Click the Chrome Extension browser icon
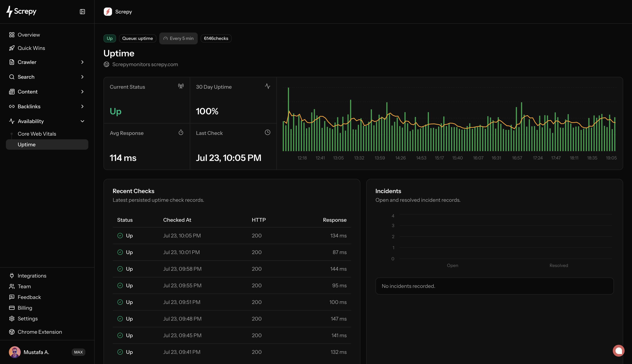 click(12, 332)
